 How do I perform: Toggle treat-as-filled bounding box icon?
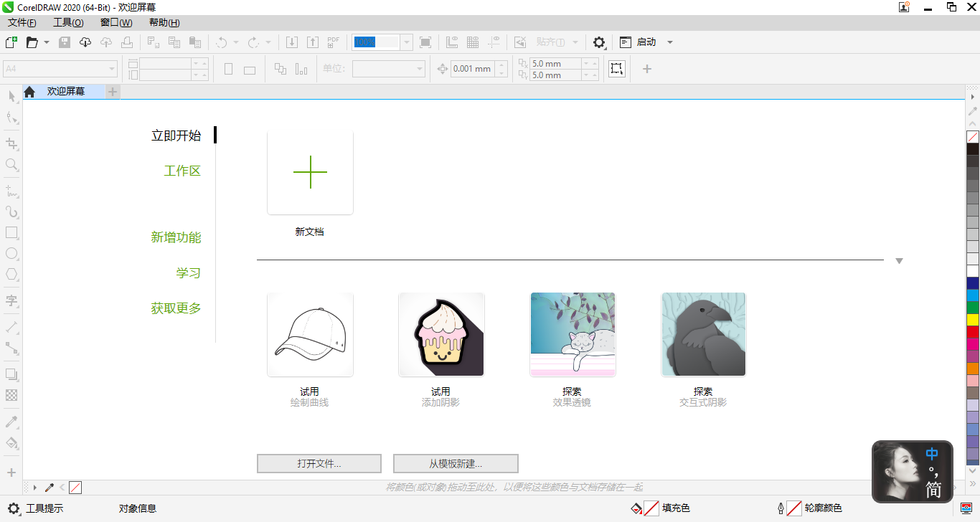[617, 69]
